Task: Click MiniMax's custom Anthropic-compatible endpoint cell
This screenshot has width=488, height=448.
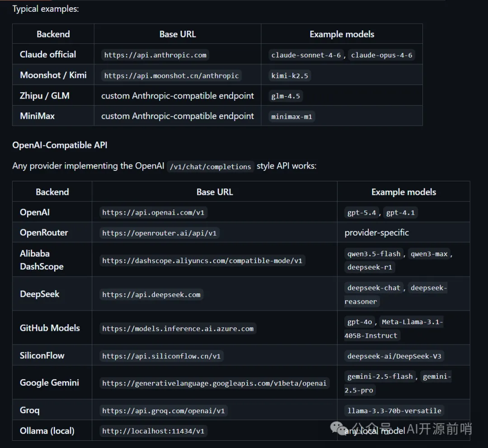Action: tap(178, 116)
